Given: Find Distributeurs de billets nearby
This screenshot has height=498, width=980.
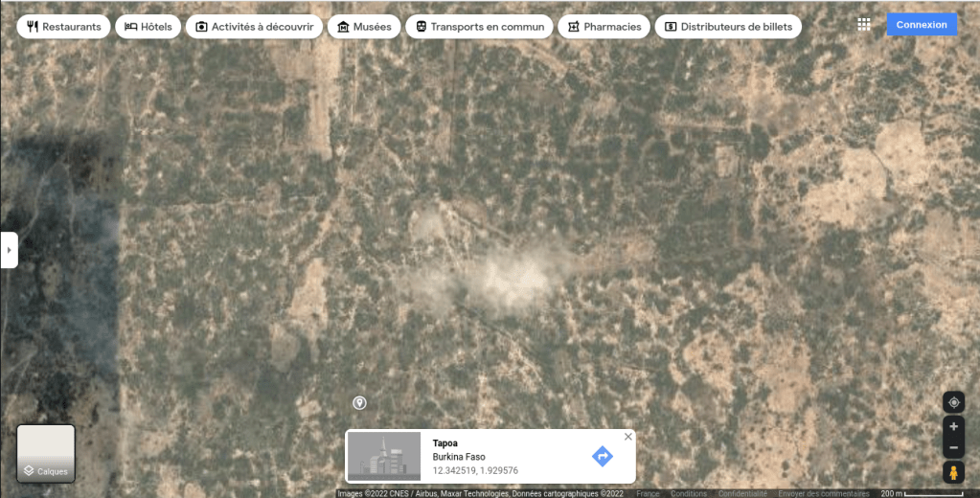Looking at the screenshot, I should click(x=727, y=27).
